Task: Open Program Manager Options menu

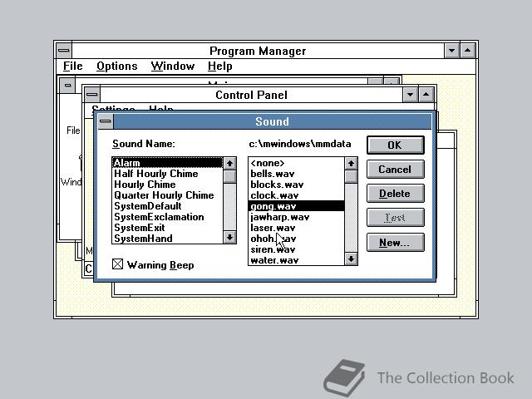Action: [117, 66]
